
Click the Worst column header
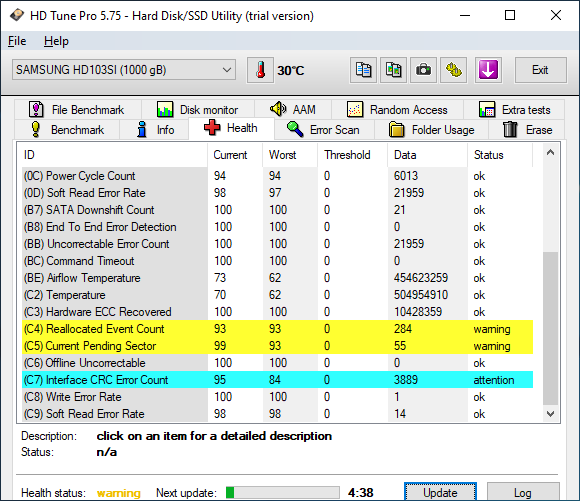tap(290, 155)
